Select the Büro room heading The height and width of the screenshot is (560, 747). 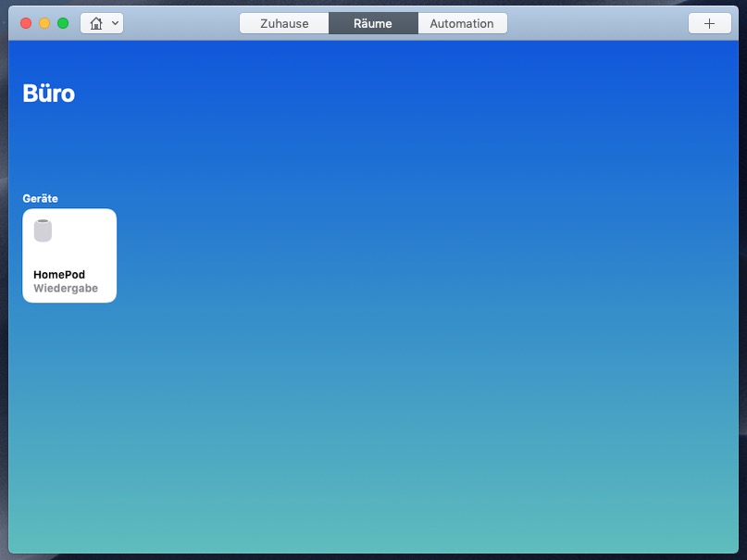coord(48,93)
